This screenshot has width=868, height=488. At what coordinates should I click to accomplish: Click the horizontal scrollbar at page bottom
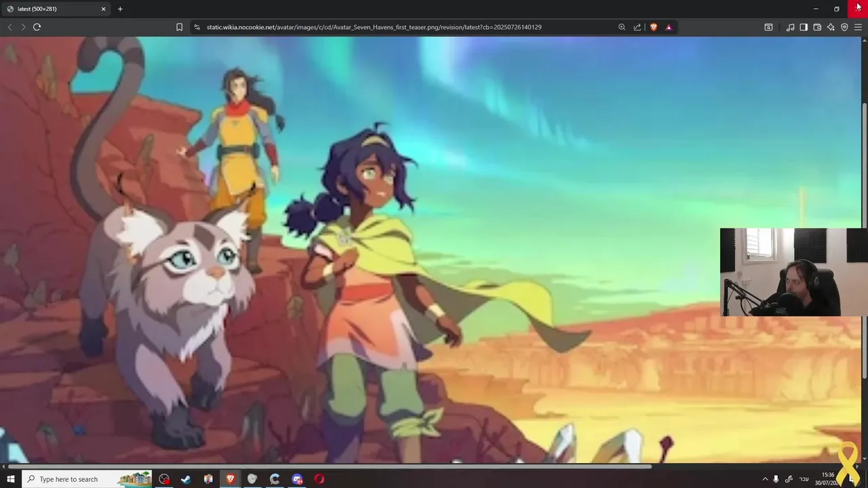(x=330, y=466)
